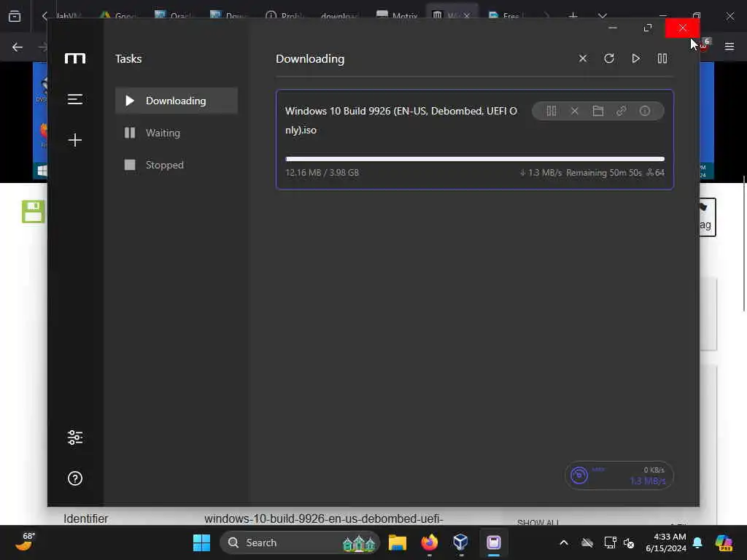Pause the Windows 10 ISO download
The height and width of the screenshot is (560, 747).
tap(551, 111)
